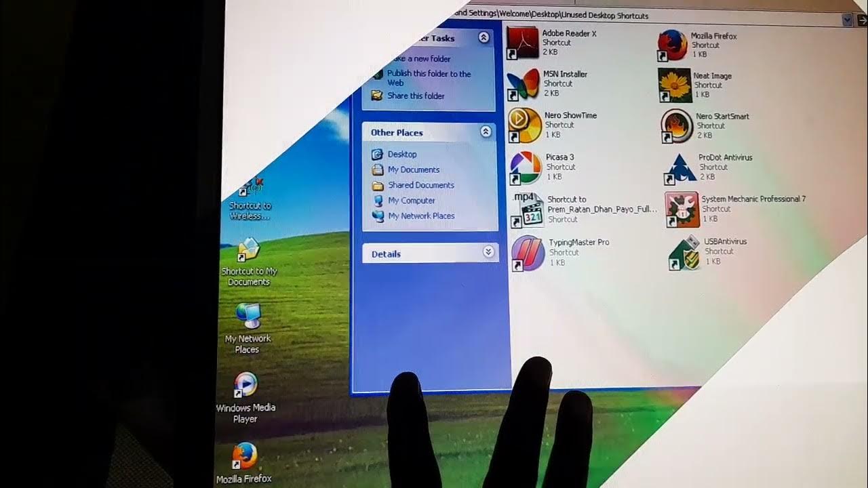The width and height of the screenshot is (868, 488).
Task: Click the Mozilla Firefox desktop icon
Action: click(244, 456)
